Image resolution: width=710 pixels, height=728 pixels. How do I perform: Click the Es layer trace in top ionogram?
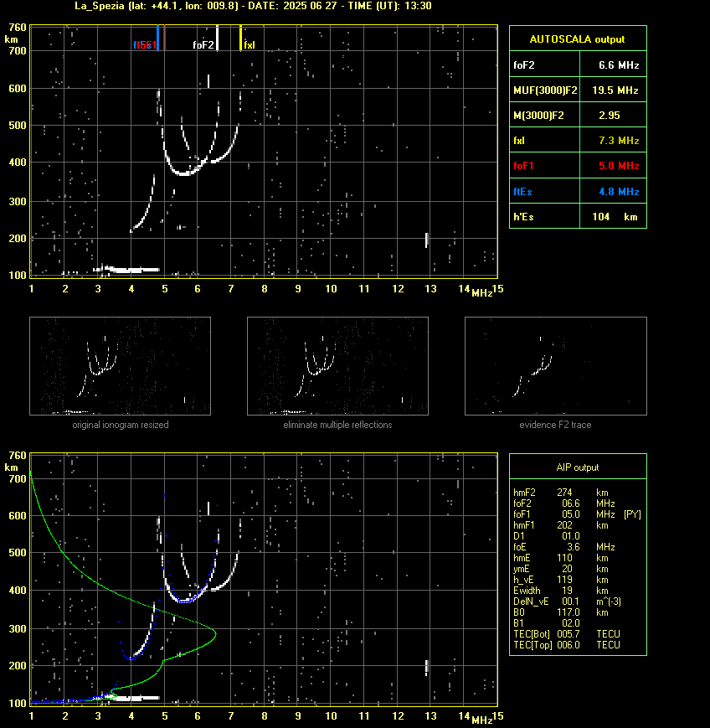tap(126, 269)
